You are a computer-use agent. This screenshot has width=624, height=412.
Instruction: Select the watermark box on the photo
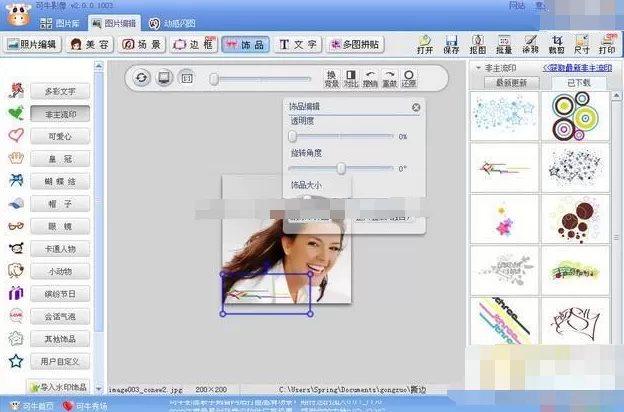click(x=266, y=294)
